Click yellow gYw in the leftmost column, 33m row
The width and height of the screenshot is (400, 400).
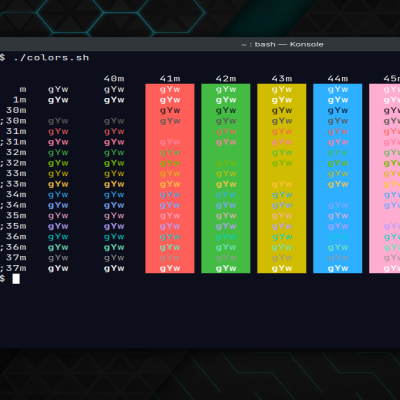pyautogui.click(x=58, y=173)
